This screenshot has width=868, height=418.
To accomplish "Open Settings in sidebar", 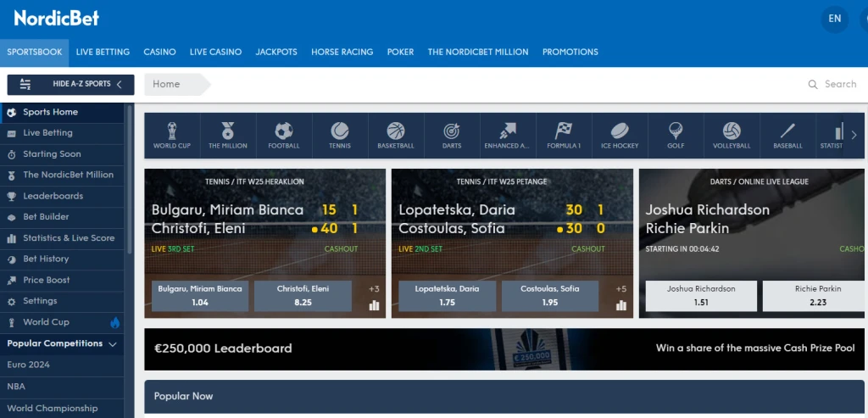I will pos(62,302).
